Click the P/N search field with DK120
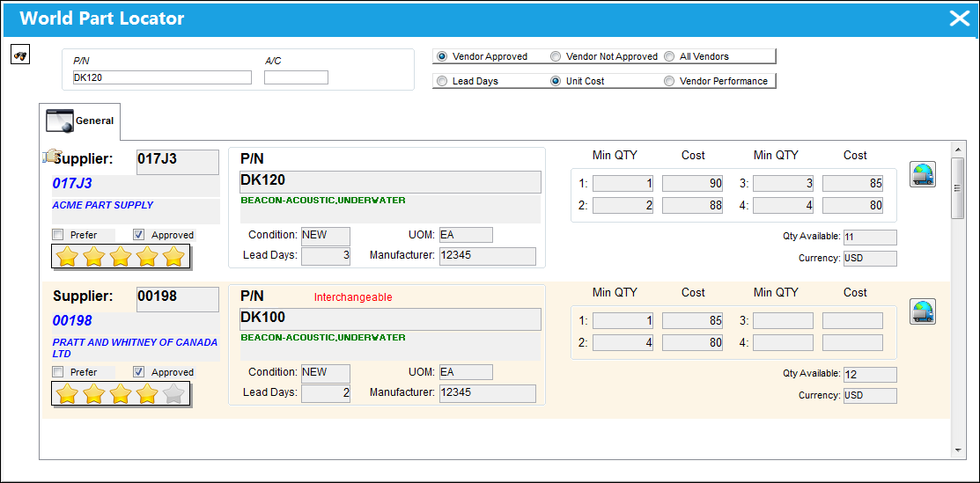Screen dimensions: 980x483 click(x=162, y=77)
